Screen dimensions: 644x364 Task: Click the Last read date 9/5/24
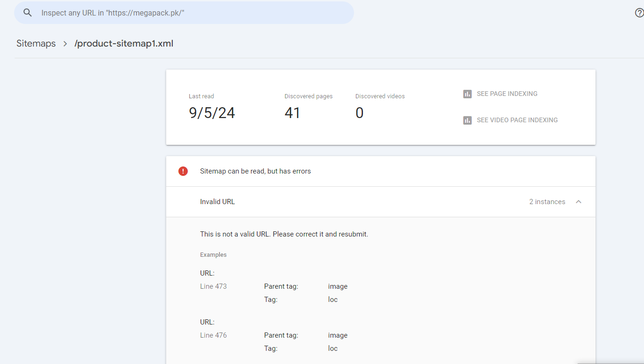point(212,113)
